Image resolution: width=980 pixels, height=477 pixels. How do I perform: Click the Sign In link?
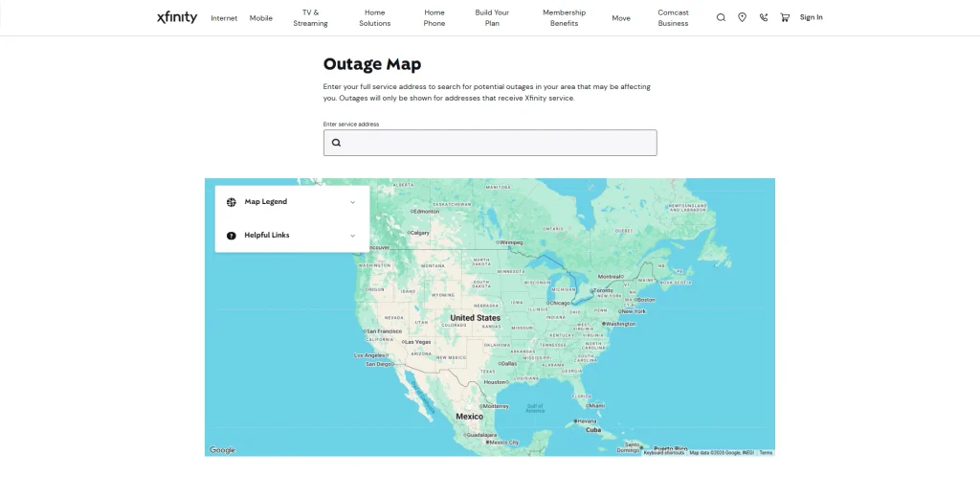812,17
